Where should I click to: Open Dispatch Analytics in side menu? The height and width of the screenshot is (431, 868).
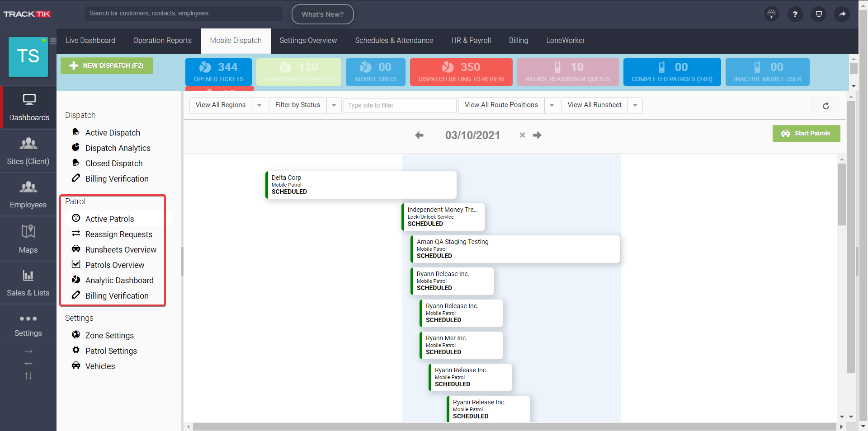click(x=118, y=148)
